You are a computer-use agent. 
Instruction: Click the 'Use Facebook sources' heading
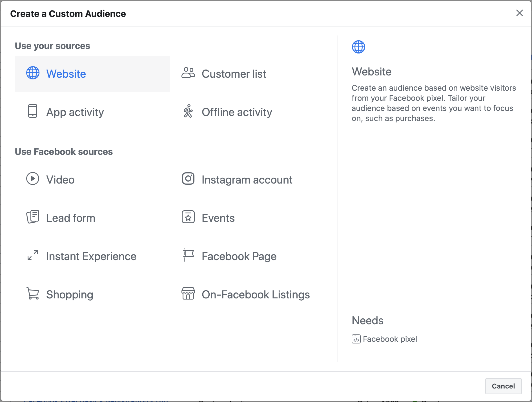64,151
